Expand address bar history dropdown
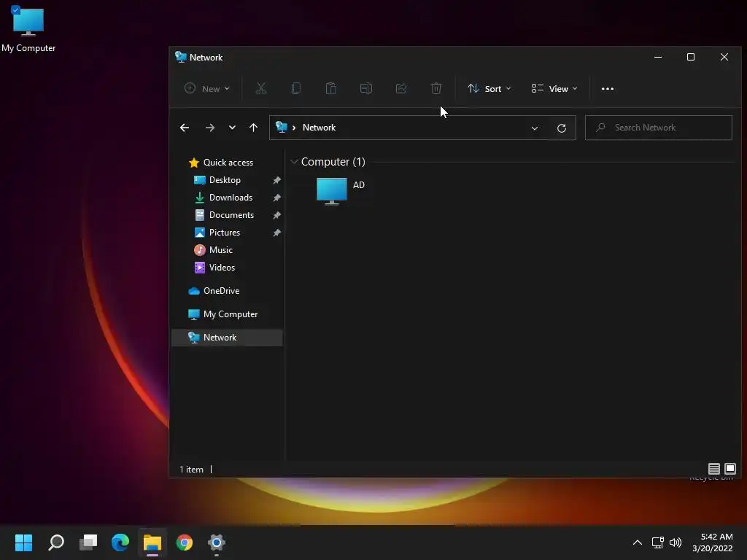747x560 pixels. (535, 128)
